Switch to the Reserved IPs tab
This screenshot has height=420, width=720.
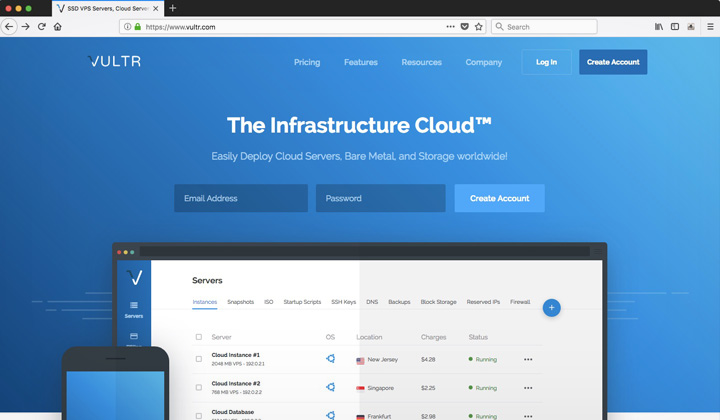[x=483, y=302]
